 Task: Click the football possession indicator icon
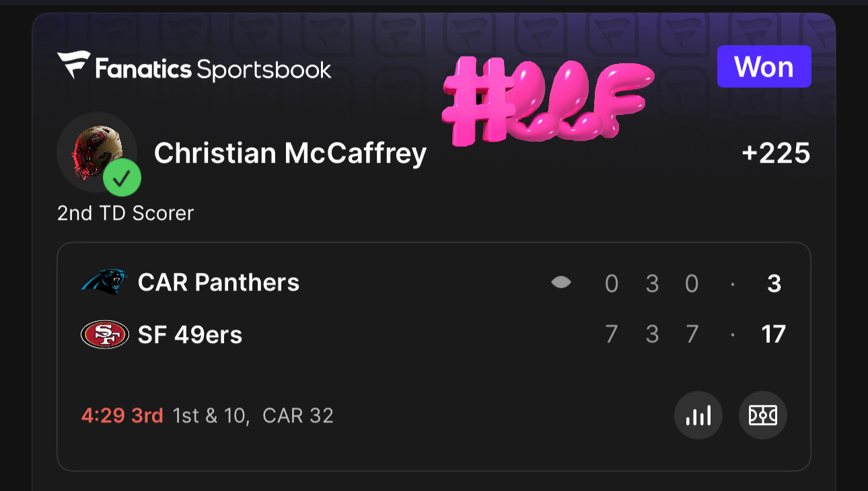point(561,283)
